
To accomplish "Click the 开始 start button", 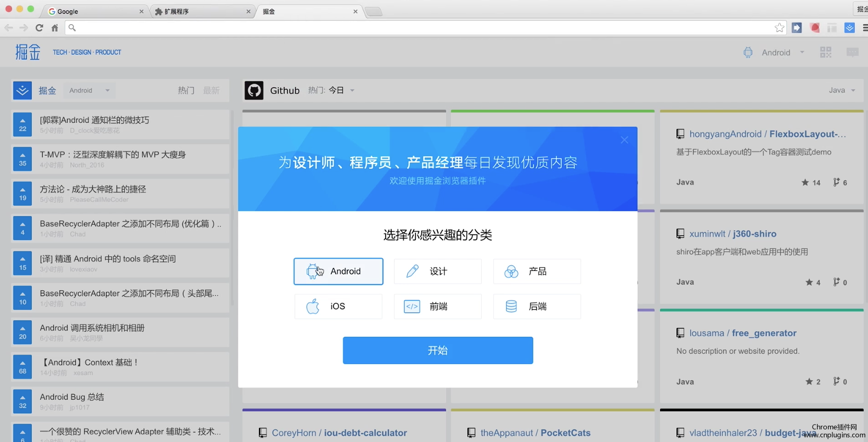I will click(x=438, y=350).
